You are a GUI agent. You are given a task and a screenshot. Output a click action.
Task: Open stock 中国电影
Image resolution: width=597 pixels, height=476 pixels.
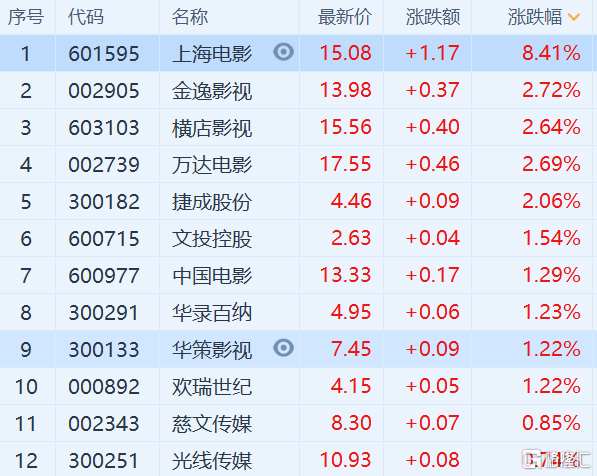[x=212, y=276]
